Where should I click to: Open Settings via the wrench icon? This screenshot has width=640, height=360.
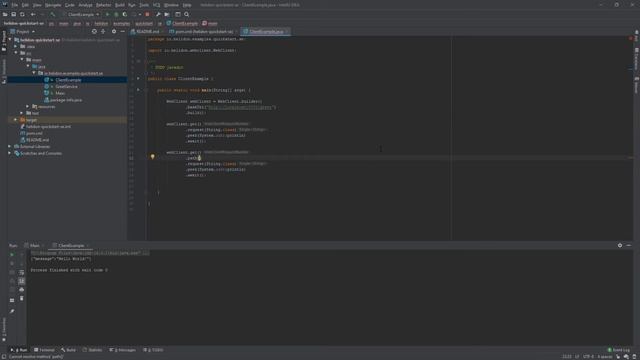click(158, 14)
